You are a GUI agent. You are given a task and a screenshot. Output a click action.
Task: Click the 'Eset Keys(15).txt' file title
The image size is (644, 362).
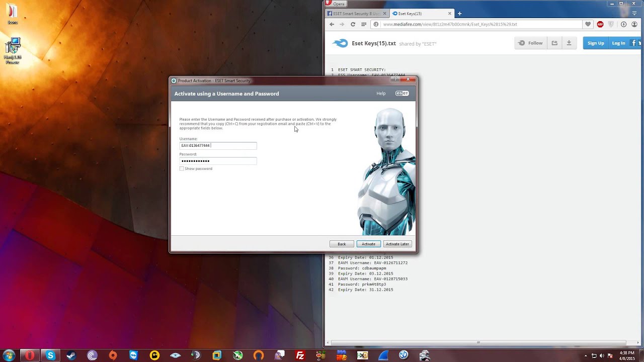pyautogui.click(x=374, y=43)
